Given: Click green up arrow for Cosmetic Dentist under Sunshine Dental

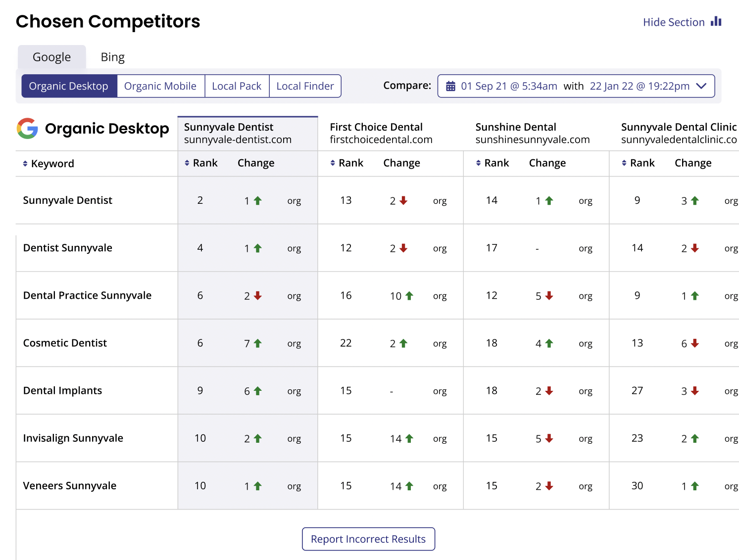Looking at the screenshot, I should pyautogui.click(x=549, y=343).
